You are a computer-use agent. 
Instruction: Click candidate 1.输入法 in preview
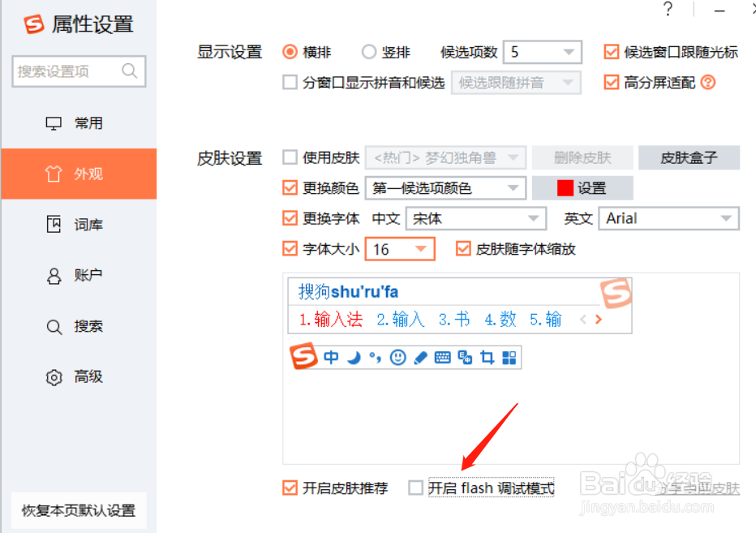click(331, 320)
